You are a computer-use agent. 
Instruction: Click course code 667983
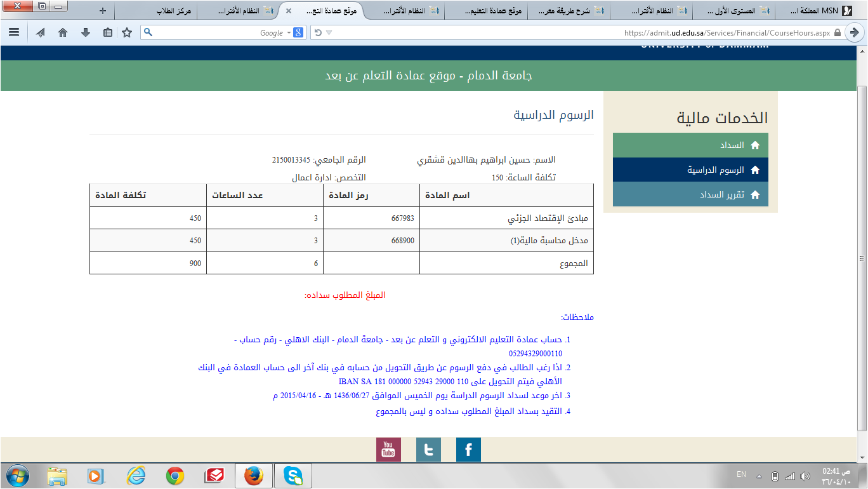(403, 218)
